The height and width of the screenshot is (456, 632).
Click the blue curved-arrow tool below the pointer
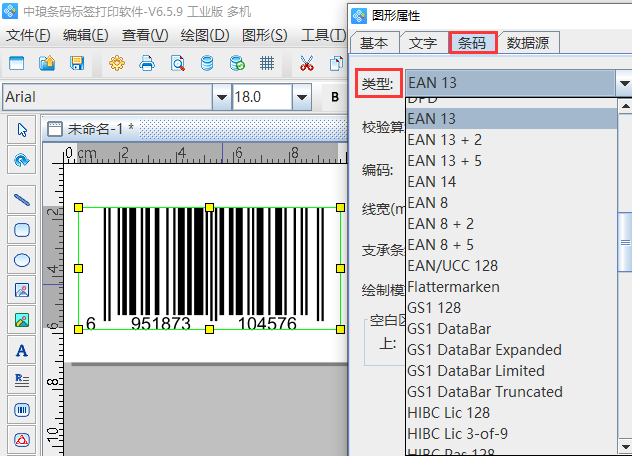pos(22,160)
